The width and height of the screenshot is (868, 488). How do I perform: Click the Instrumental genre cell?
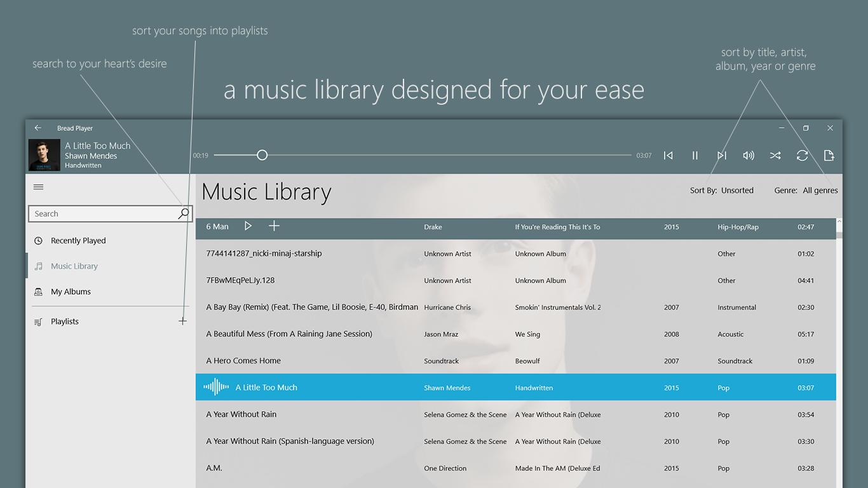[x=736, y=308]
